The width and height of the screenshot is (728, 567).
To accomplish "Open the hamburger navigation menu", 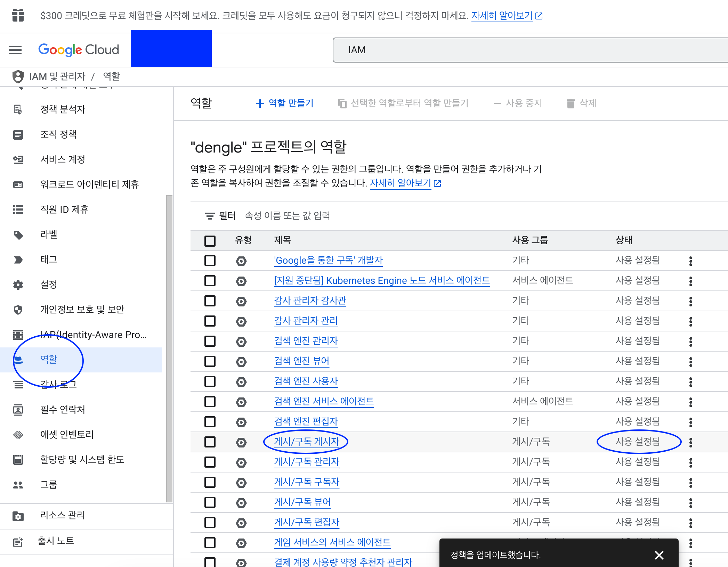I will point(15,50).
